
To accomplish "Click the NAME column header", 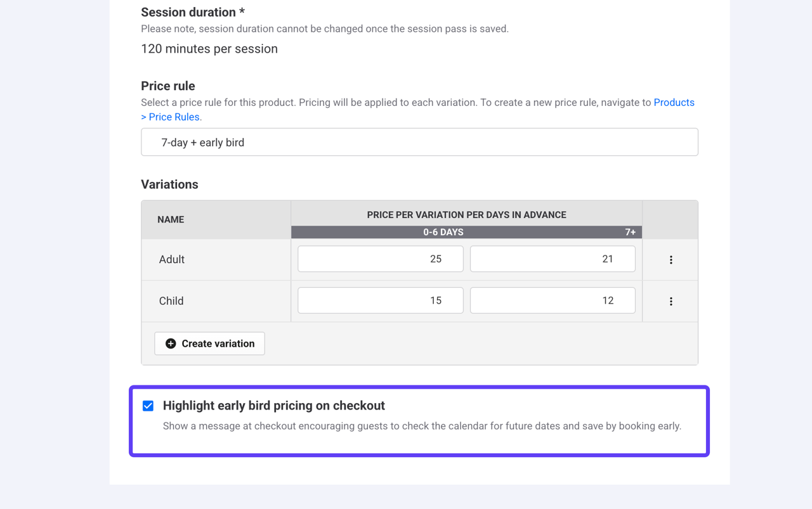I will click(171, 220).
